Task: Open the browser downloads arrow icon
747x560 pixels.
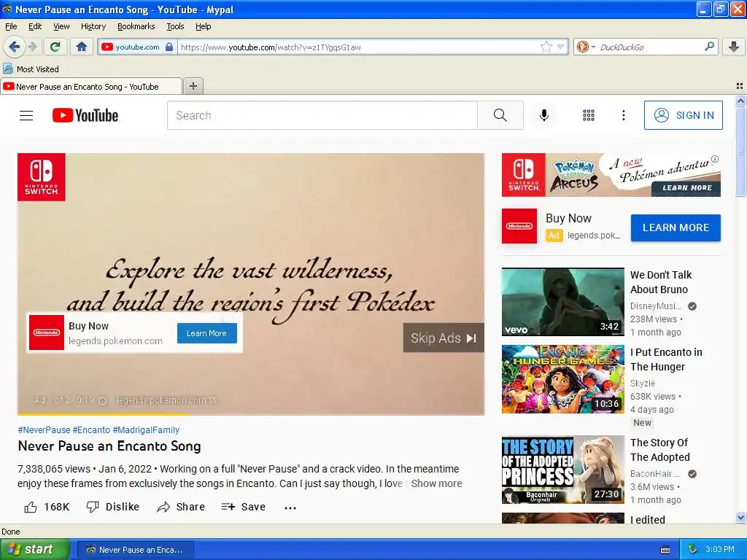Action: [734, 47]
